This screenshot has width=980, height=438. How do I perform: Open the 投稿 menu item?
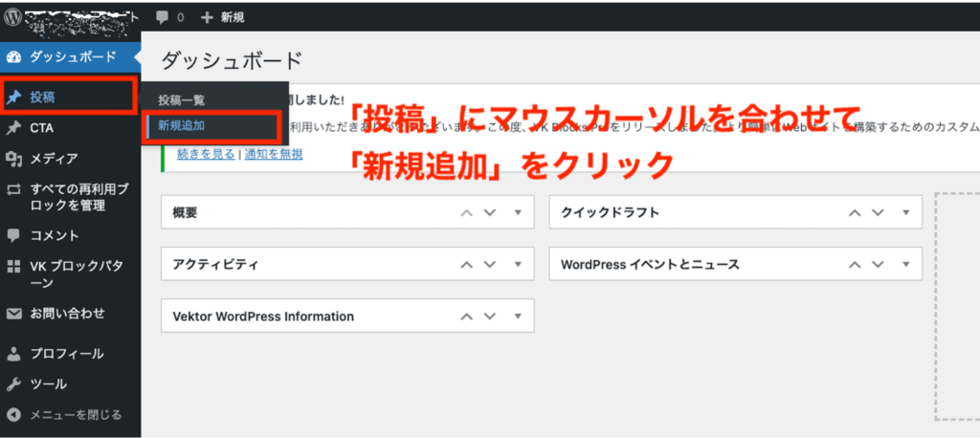pos(68,98)
